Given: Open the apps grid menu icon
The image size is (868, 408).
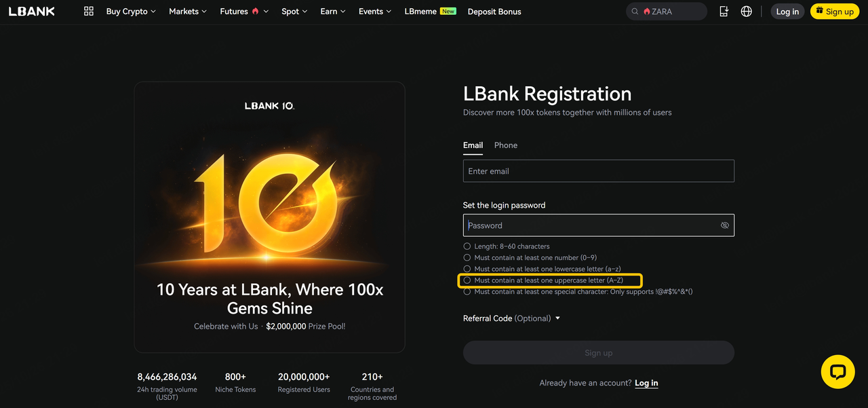Looking at the screenshot, I should coord(89,12).
